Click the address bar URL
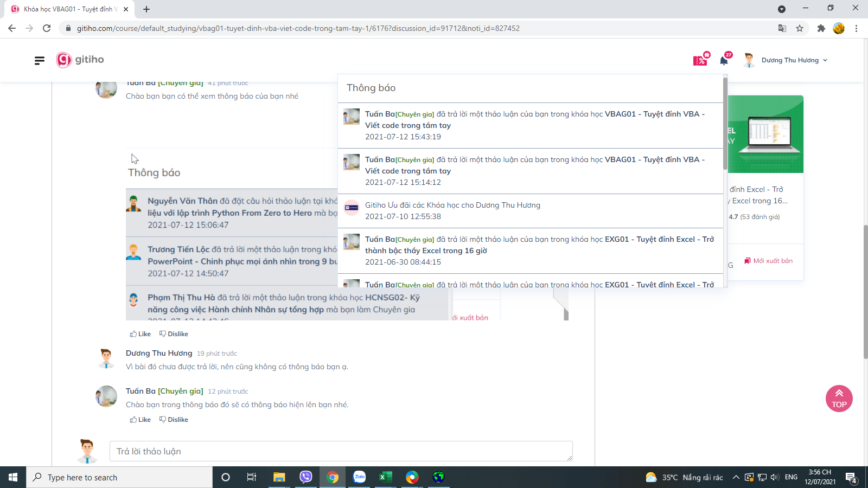The width and height of the screenshot is (868, 488). (x=298, y=28)
